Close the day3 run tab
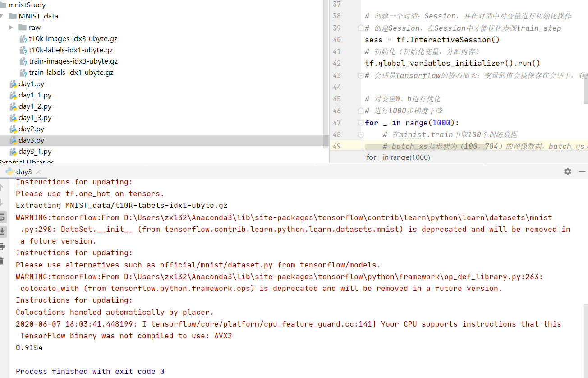Image resolution: width=588 pixels, height=378 pixels. [38, 171]
